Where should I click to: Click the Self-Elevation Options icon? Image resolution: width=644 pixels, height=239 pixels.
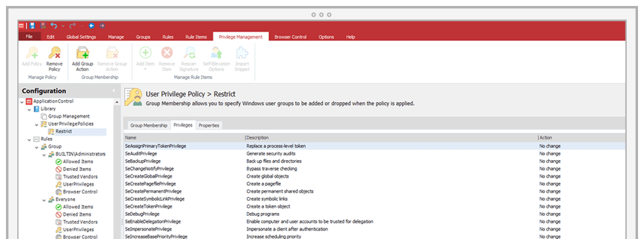tap(216, 53)
